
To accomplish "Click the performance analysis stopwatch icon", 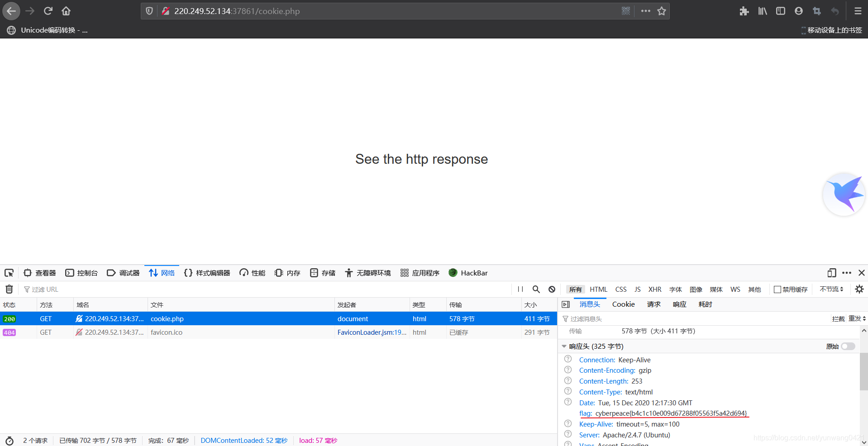I will [x=9, y=441].
